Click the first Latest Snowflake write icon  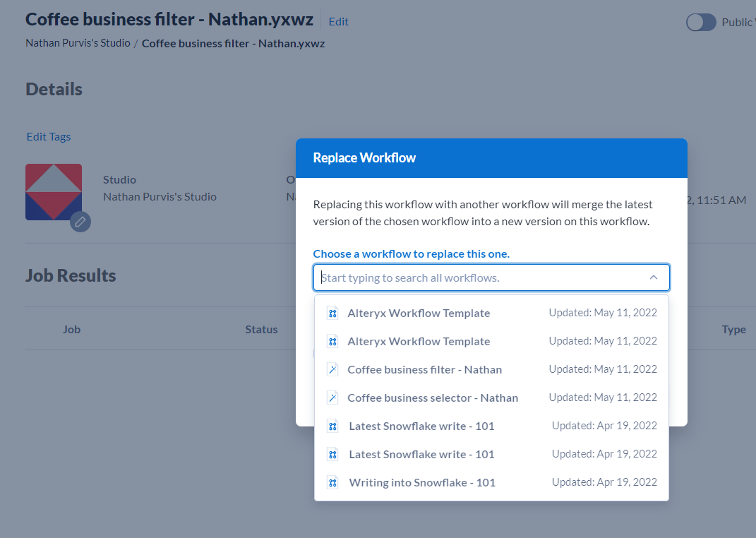pyautogui.click(x=332, y=426)
